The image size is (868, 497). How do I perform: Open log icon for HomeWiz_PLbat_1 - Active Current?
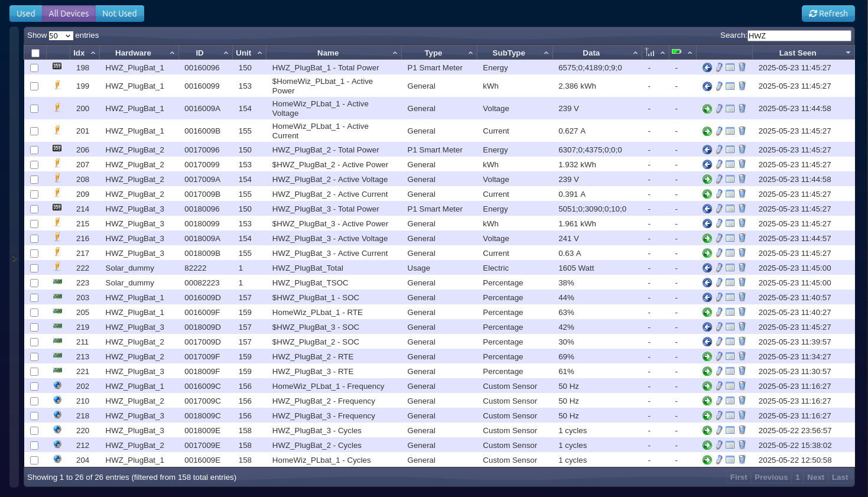730,131
